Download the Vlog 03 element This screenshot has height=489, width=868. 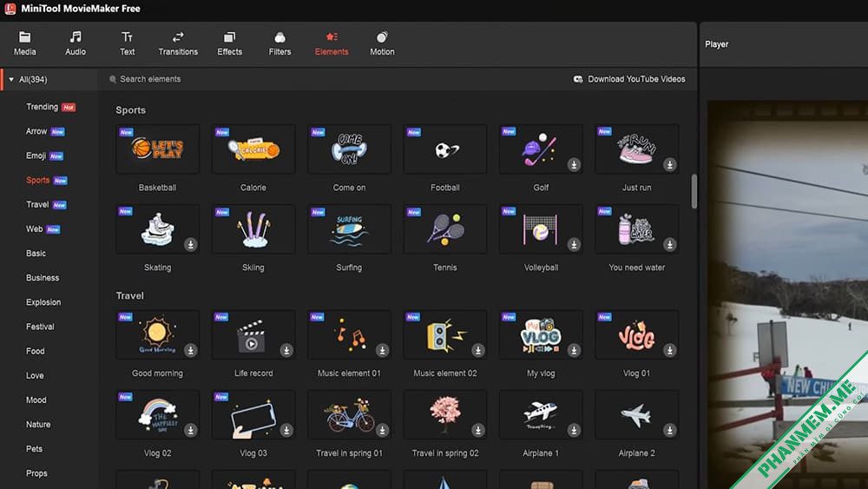click(286, 430)
